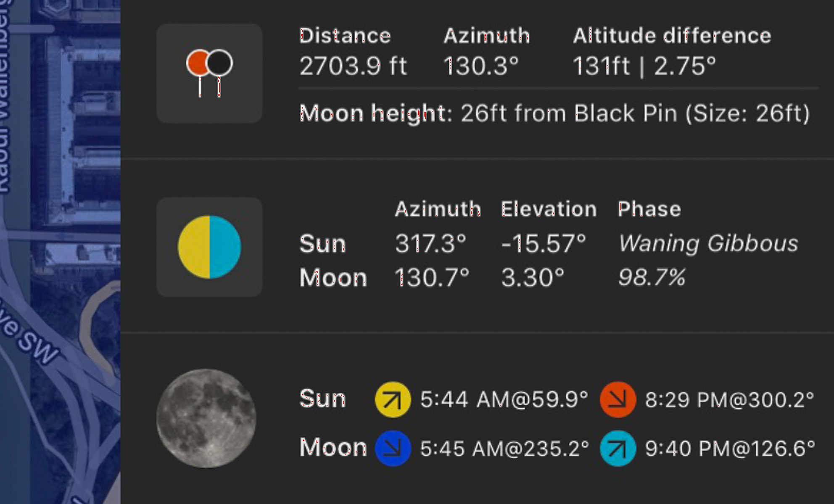The image size is (834, 504).
Task: Tap the yellow and blue sun-moon icon
Action: pyautogui.click(x=209, y=247)
